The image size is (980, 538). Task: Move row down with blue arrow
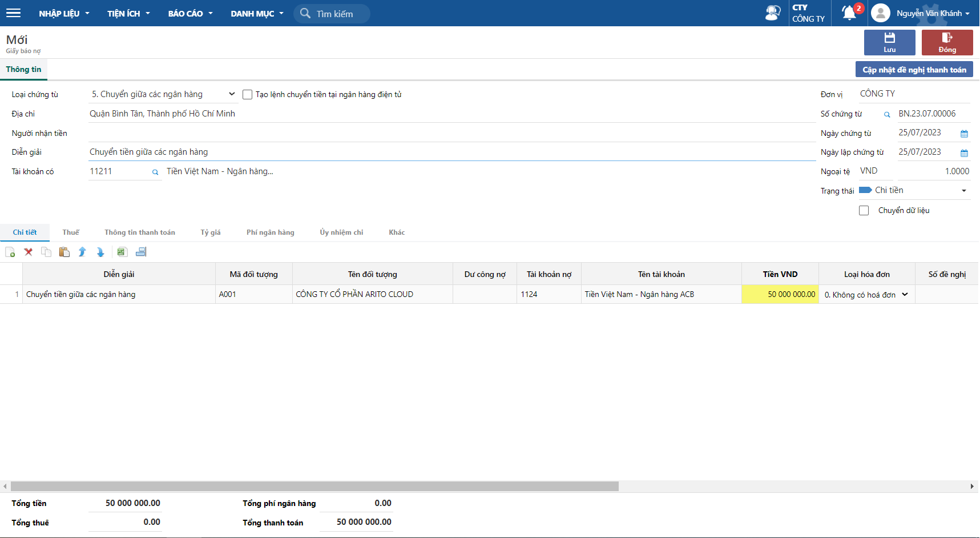click(x=100, y=252)
